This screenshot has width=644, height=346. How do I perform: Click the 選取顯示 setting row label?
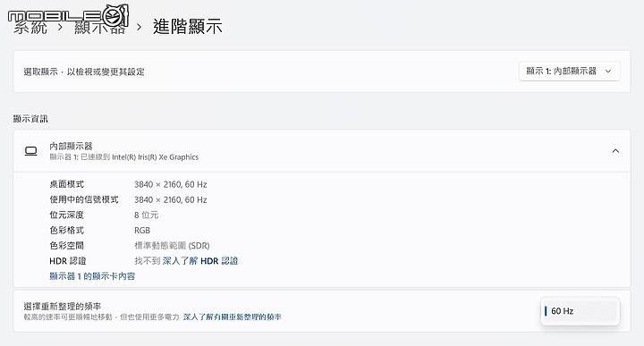(x=84, y=72)
